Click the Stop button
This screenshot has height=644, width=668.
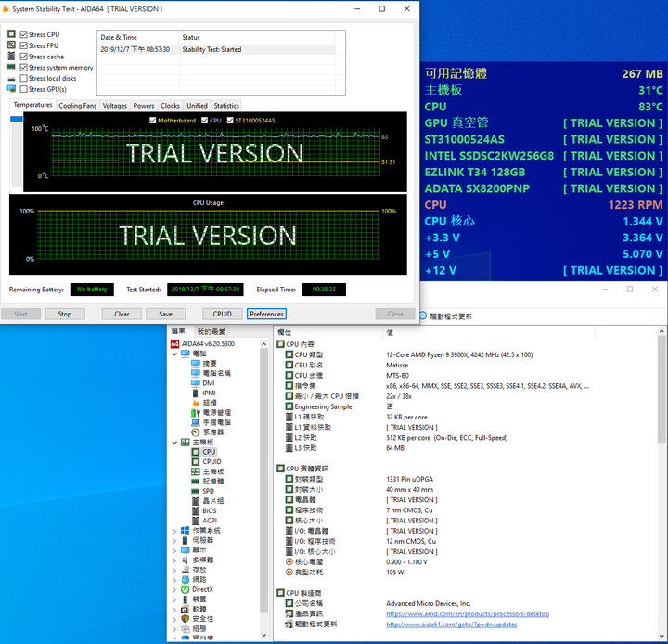pyautogui.click(x=65, y=315)
